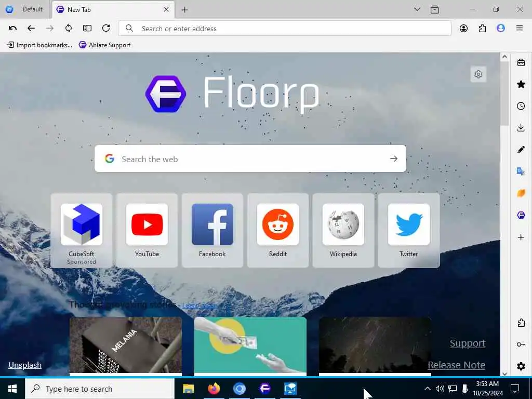Open new tab settings gear icon
The height and width of the screenshot is (399, 532).
(478, 74)
